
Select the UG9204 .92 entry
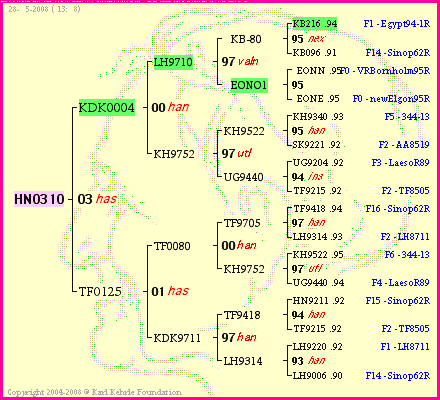pos(318,163)
